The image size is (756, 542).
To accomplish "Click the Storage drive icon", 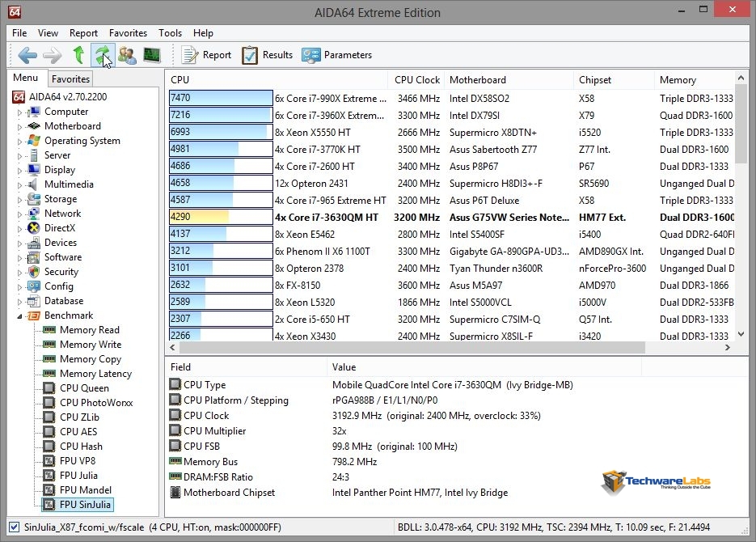I will [x=34, y=199].
